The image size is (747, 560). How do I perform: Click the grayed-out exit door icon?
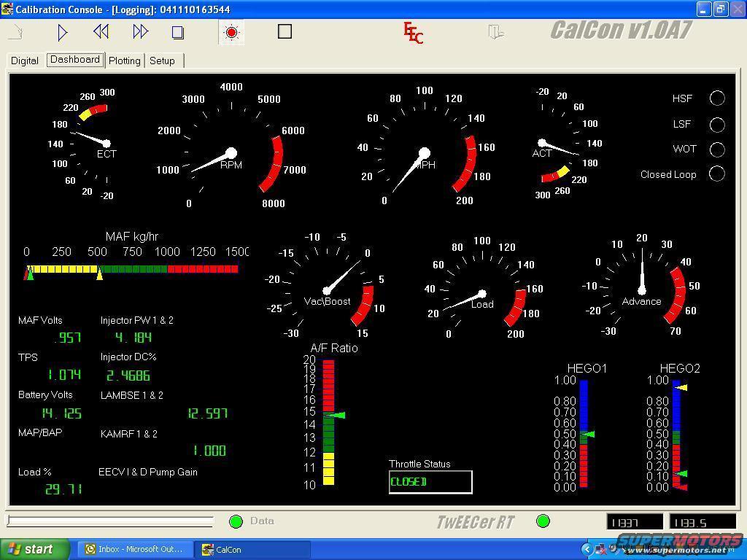(x=496, y=32)
